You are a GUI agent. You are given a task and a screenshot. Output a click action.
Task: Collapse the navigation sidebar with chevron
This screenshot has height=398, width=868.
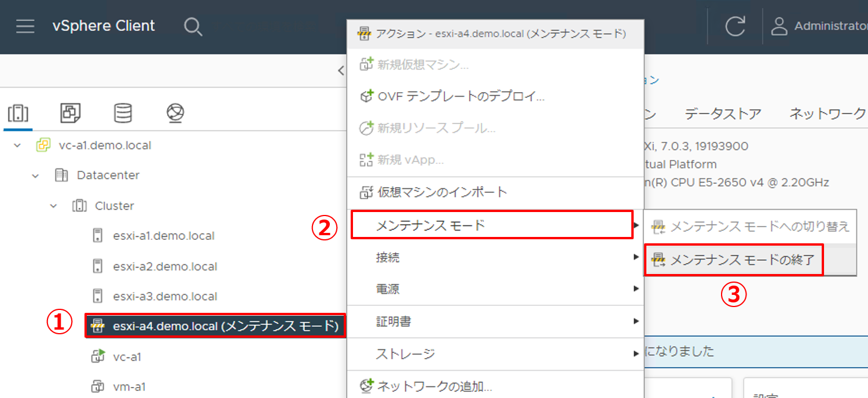341,71
